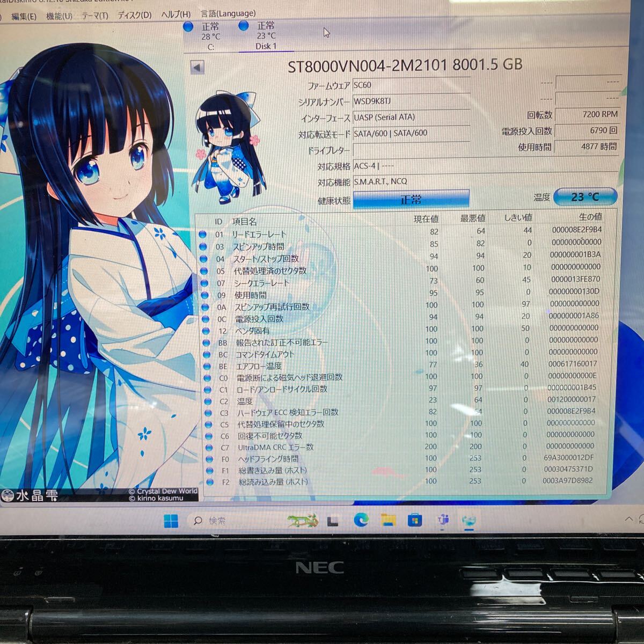Click the S.M.A.R.T., NCQ features field
This screenshot has width=644, height=644.
(x=485, y=181)
